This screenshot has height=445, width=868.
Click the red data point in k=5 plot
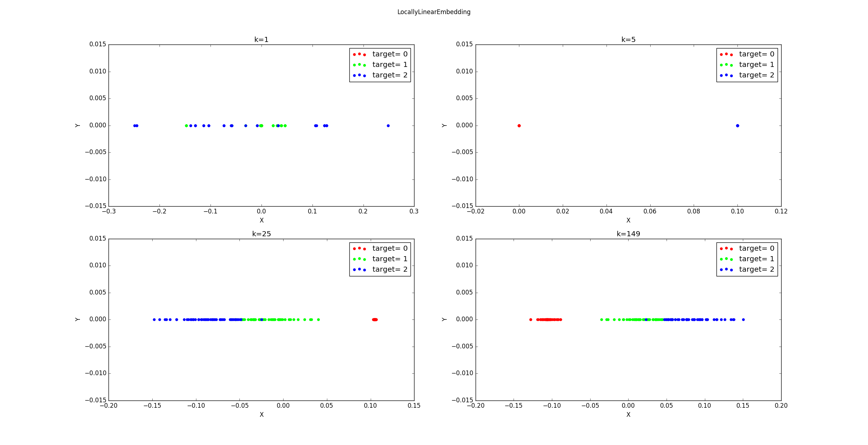click(x=519, y=126)
